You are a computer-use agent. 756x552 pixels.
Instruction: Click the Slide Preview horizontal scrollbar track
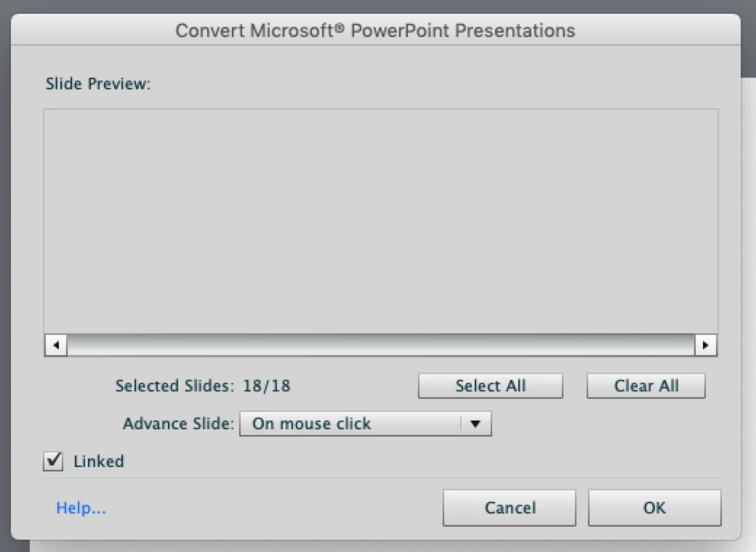pyautogui.click(x=381, y=345)
